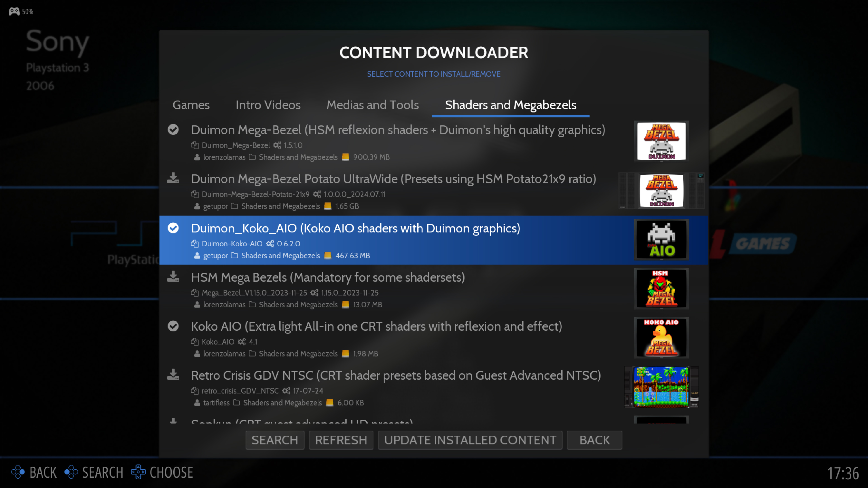Viewport: 868px width, 488px height.
Task: Toggle installed checkmark on Duimon_Koko_AIO entry
Action: (x=173, y=228)
